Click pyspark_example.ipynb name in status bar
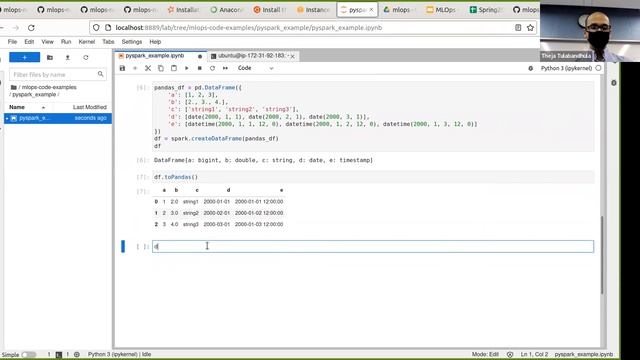The image size is (640, 360). (584, 354)
